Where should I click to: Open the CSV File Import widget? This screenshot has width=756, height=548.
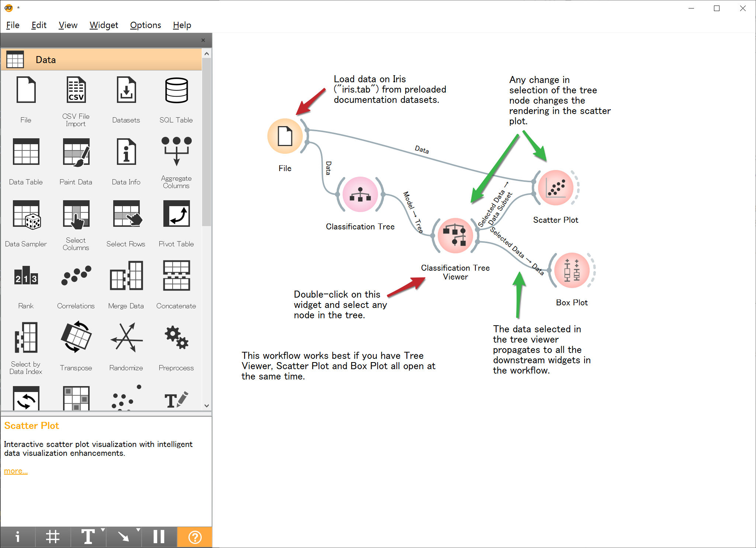click(76, 90)
